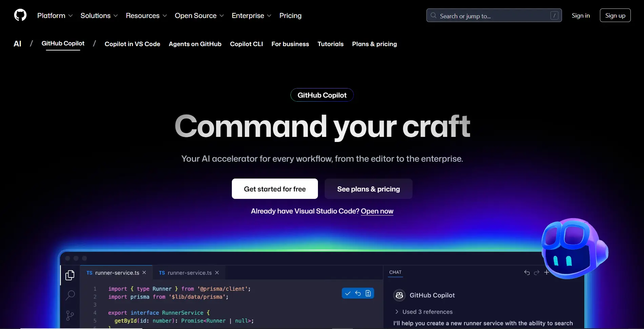This screenshot has height=329, width=644.
Task: Click the insert-to-file icon in the suggestion popup
Action: click(368, 293)
